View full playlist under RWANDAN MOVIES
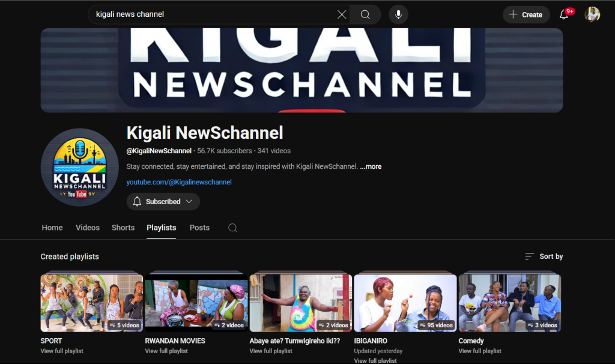Screen dimensions: 615x364 [166, 351]
